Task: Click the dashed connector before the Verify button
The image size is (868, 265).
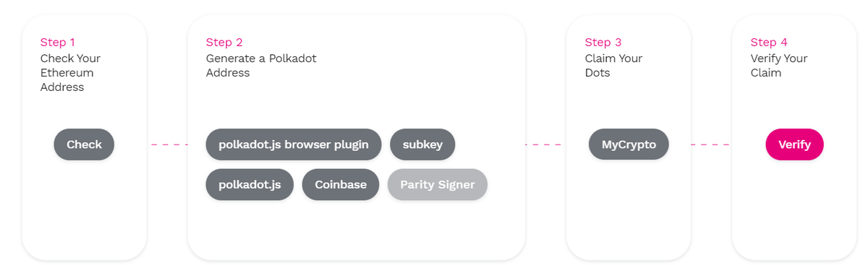Action: coord(710,145)
